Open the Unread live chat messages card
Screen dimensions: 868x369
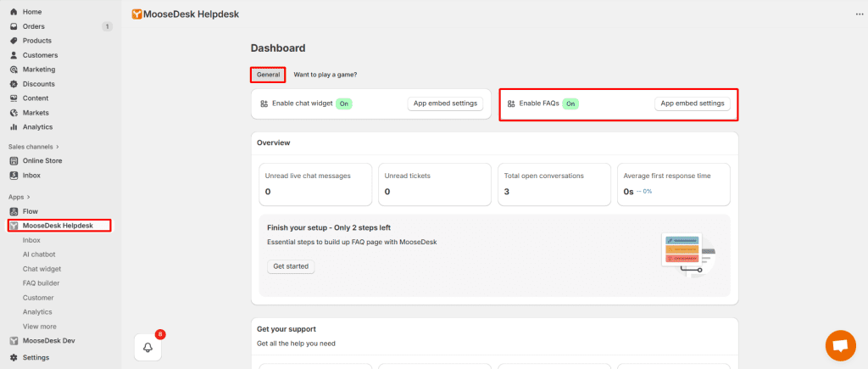click(315, 185)
